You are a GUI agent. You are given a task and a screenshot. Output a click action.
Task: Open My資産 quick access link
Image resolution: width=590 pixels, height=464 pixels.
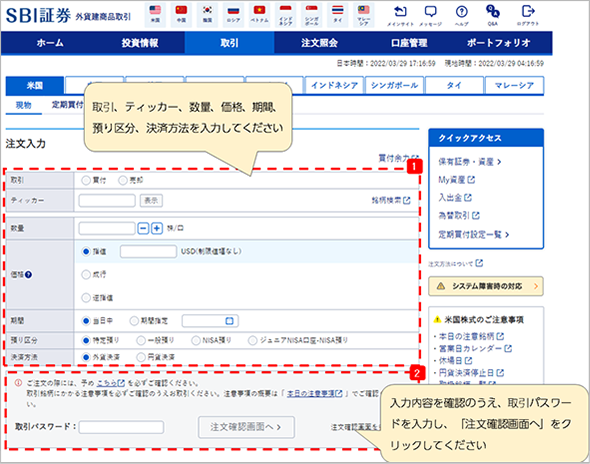coord(456,180)
